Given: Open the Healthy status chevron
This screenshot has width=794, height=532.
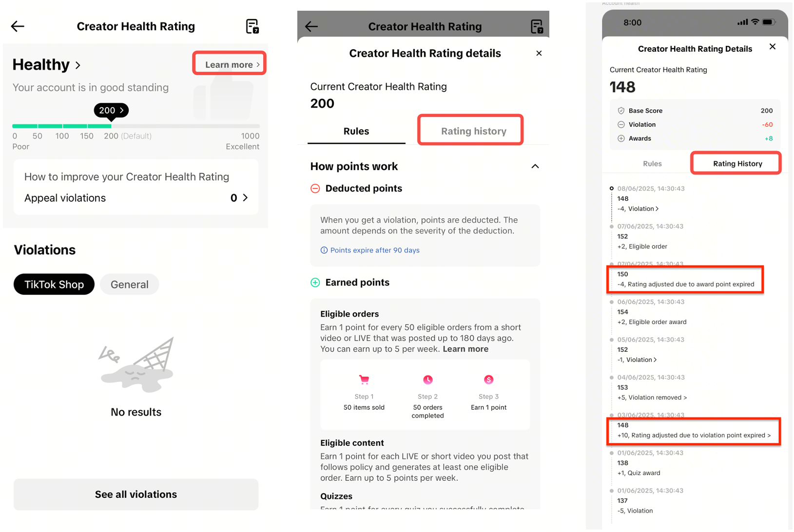Looking at the screenshot, I should tap(78, 65).
